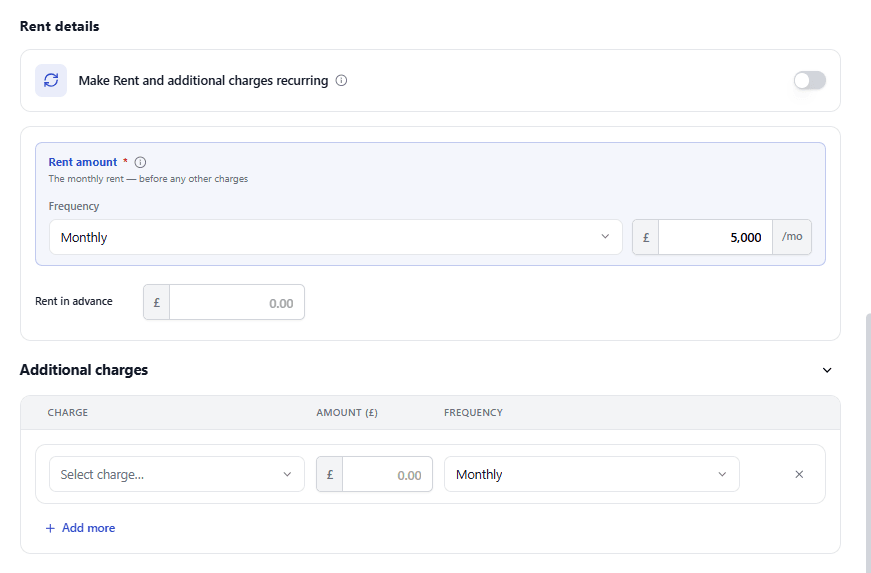Open info tooltip beside recurring charges label
The height and width of the screenshot is (573, 871).
342,81
